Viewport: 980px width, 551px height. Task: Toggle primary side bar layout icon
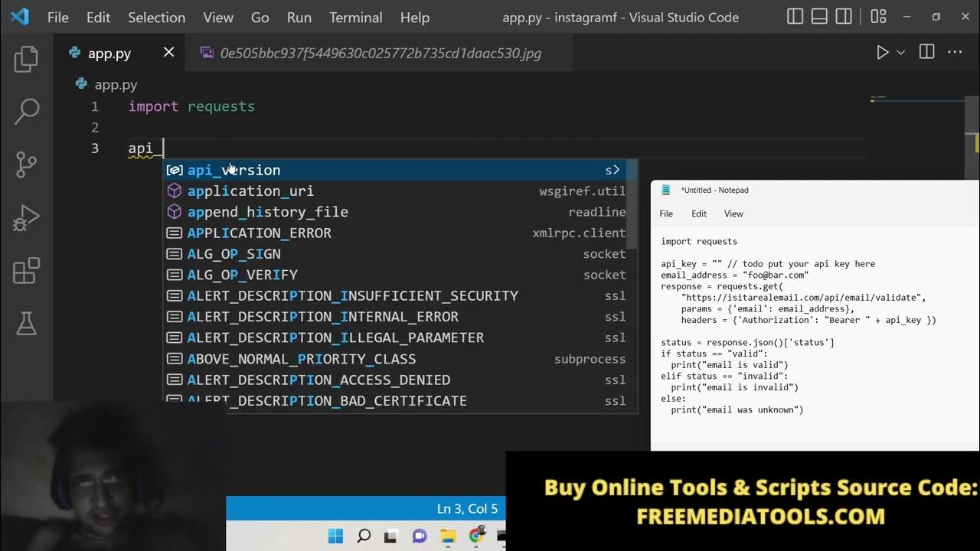(795, 17)
